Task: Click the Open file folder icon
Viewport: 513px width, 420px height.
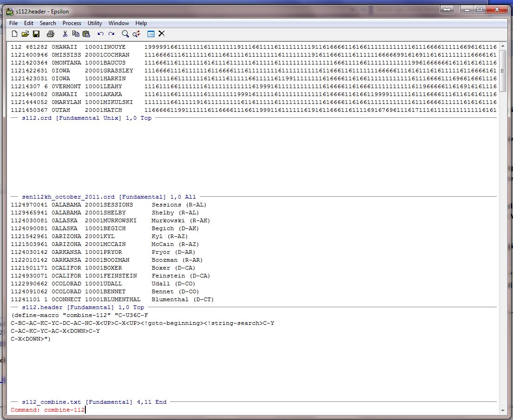Action: point(25,34)
